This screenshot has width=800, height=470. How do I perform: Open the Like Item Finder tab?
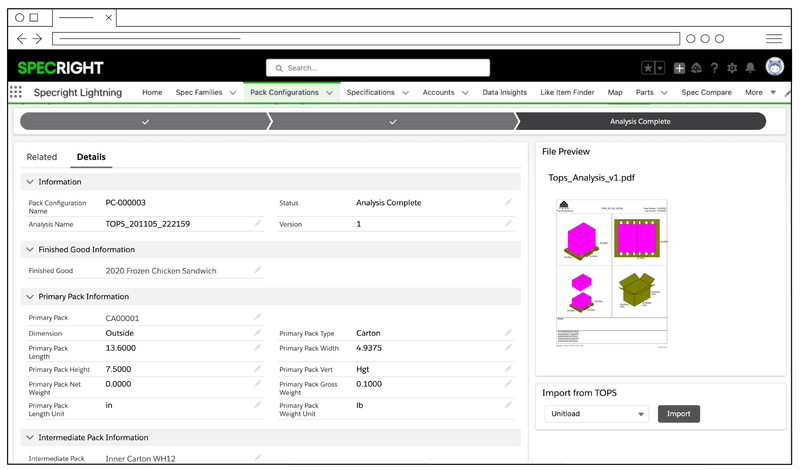coord(567,92)
